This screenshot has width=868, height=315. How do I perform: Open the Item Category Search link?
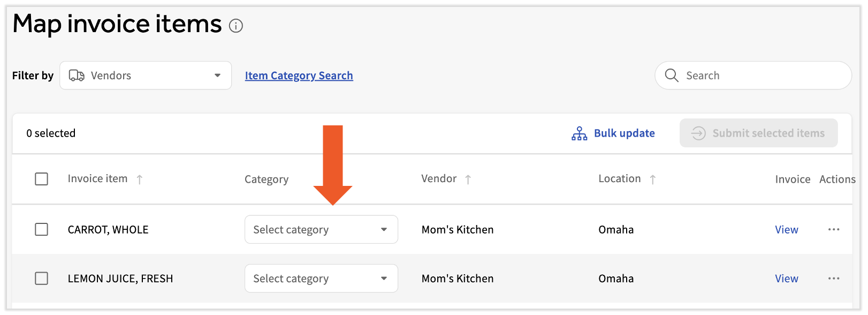[299, 75]
